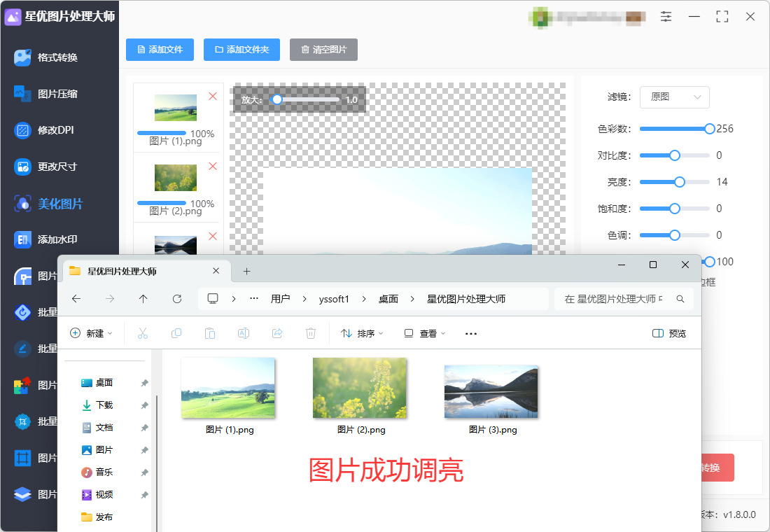
Task: Expand the chevron after 用户 in address bar
Action: coord(304,299)
